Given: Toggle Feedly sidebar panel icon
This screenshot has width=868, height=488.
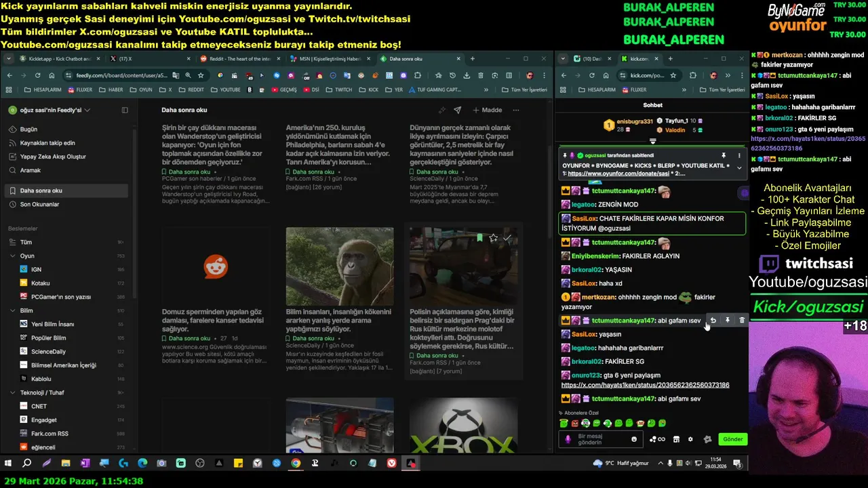Looking at the screenshot, I should point(125,110).
